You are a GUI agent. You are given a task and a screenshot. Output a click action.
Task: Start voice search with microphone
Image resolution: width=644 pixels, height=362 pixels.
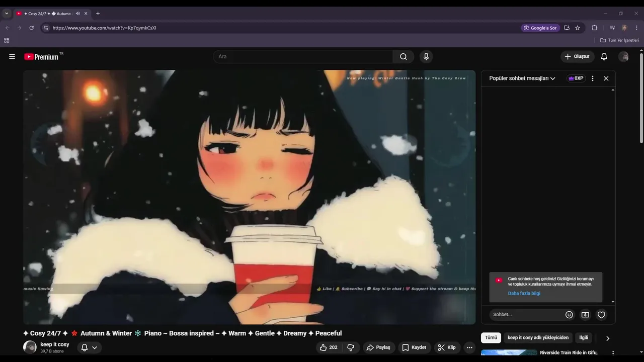pos(426,57)
